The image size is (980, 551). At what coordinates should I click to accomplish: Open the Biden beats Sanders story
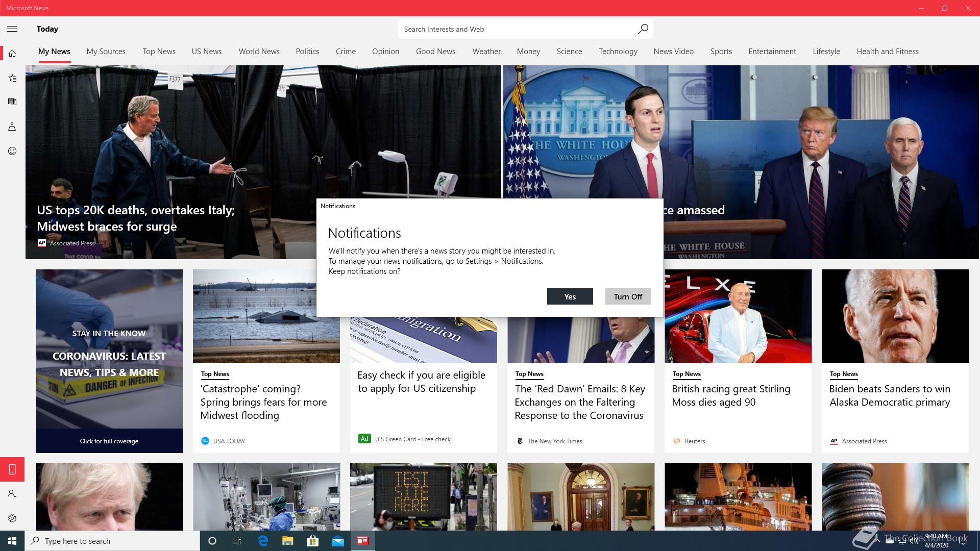[890, 395]
